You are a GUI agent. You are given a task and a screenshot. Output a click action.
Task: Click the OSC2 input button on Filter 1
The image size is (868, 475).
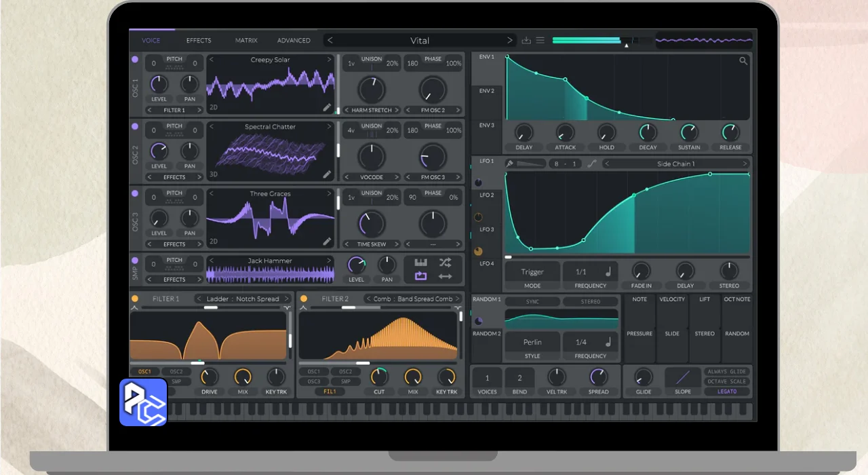tap(176, 372)
